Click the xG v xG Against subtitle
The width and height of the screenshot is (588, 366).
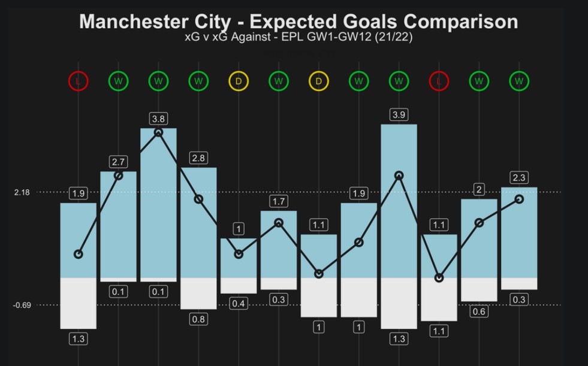point(298,37)
